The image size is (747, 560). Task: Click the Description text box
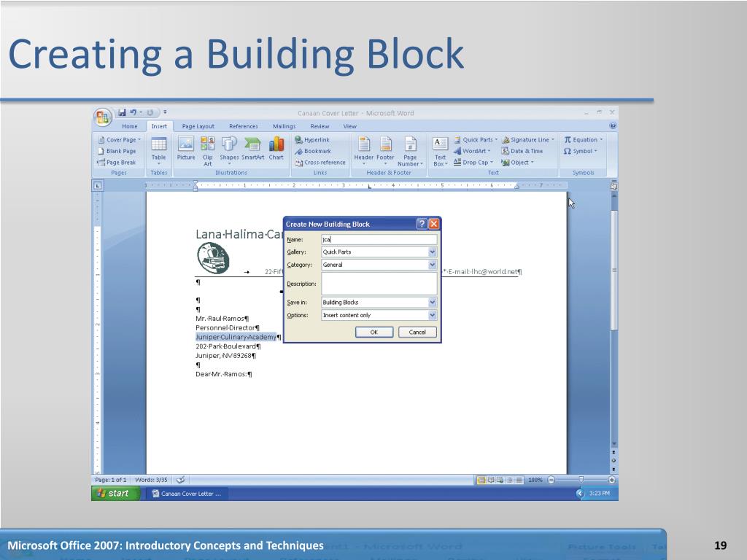(379, 284)
